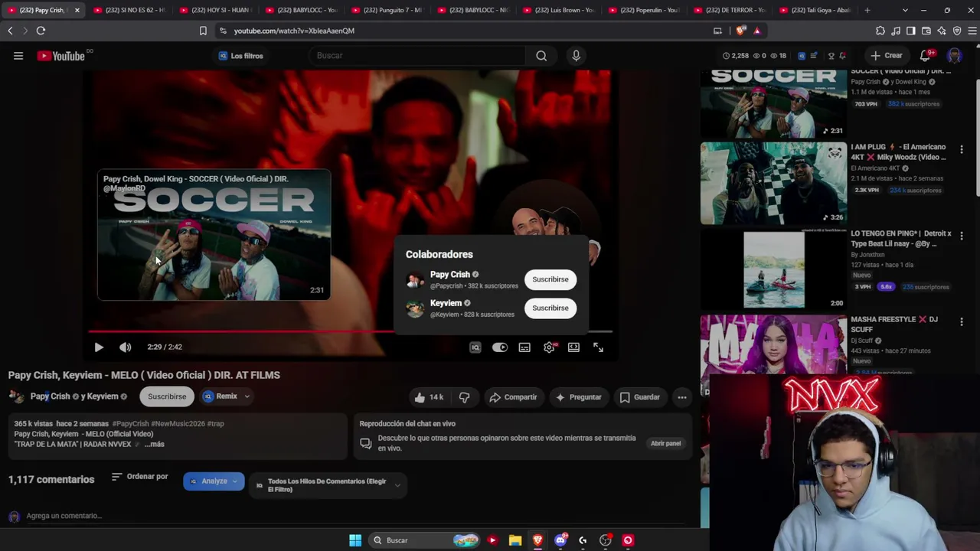
Task: Open options for MASHA FREESTYLE video
Action: (x=962, y=321)
